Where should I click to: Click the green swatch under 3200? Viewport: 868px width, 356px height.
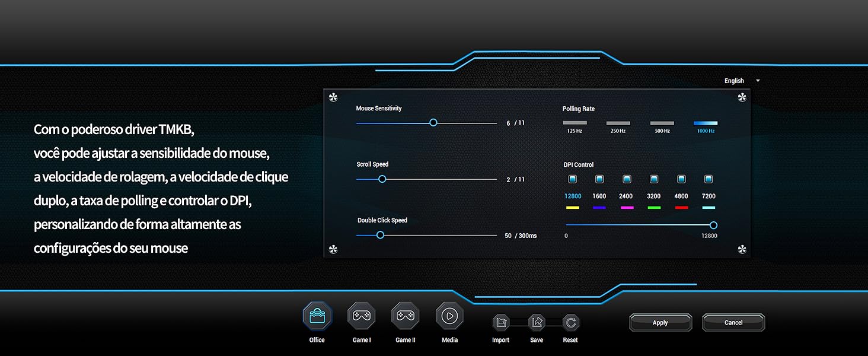pyautogui.click(x=654, y=208)
